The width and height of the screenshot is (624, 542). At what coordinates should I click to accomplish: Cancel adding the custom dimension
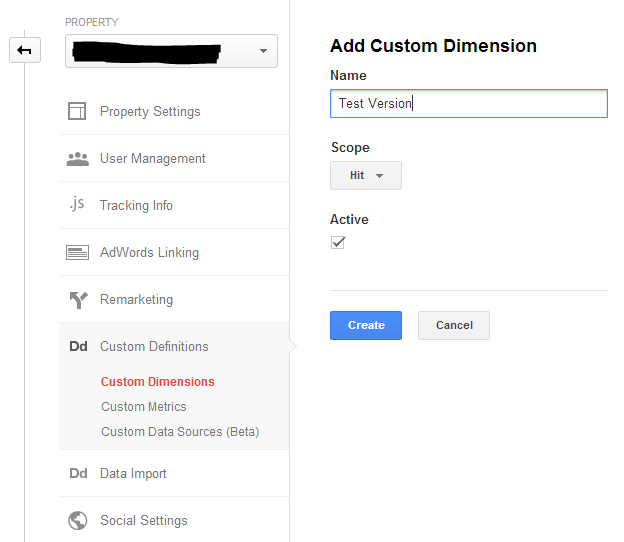[x=453, y=325]
